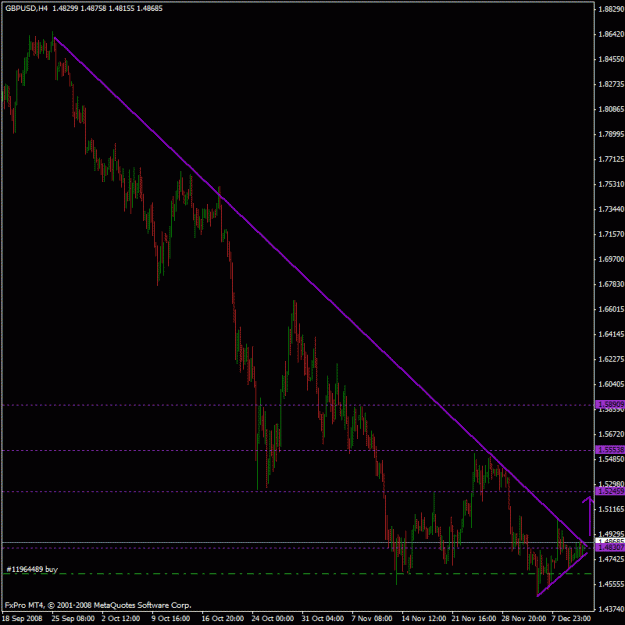
Task: Click the 25 Sep 08:00 date label
Action: [73, 619]
